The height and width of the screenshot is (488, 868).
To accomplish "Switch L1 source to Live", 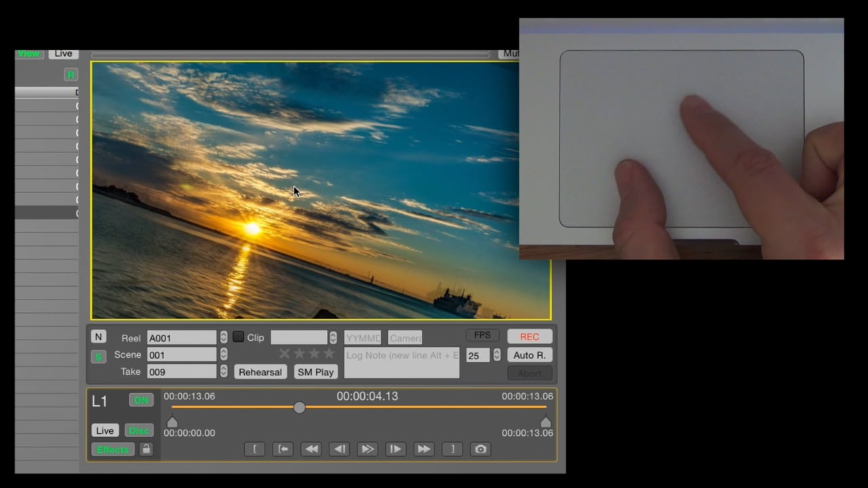I will (x=105, y=430).
